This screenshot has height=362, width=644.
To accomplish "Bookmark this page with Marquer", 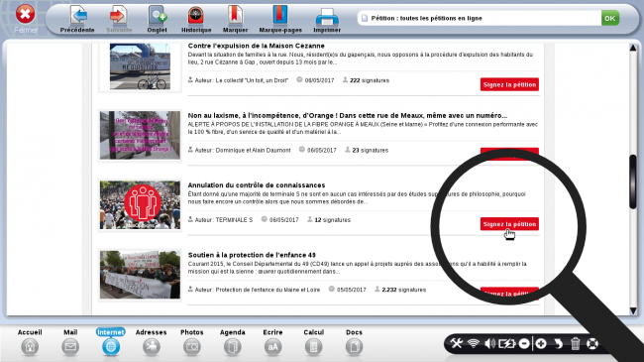I will click(235, 19).
